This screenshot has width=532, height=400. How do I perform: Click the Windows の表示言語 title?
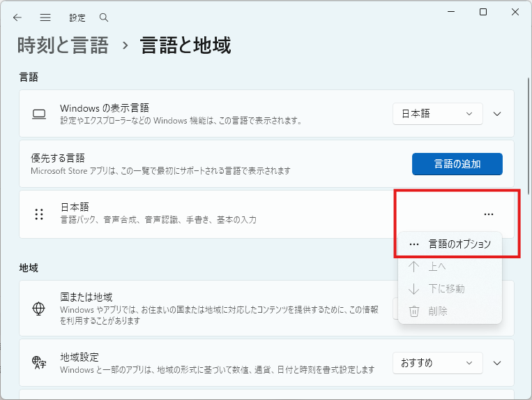105,108
